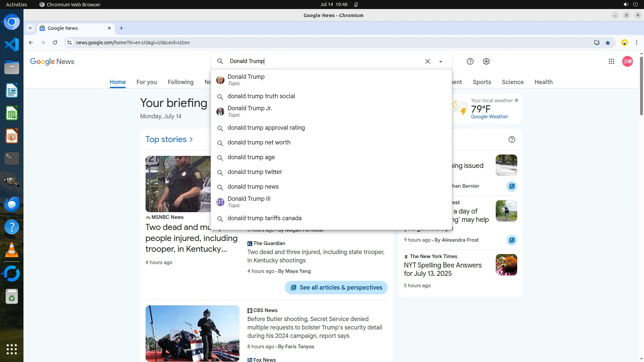
Task: Clear the search box with X icon
Action: coord(427,61)
